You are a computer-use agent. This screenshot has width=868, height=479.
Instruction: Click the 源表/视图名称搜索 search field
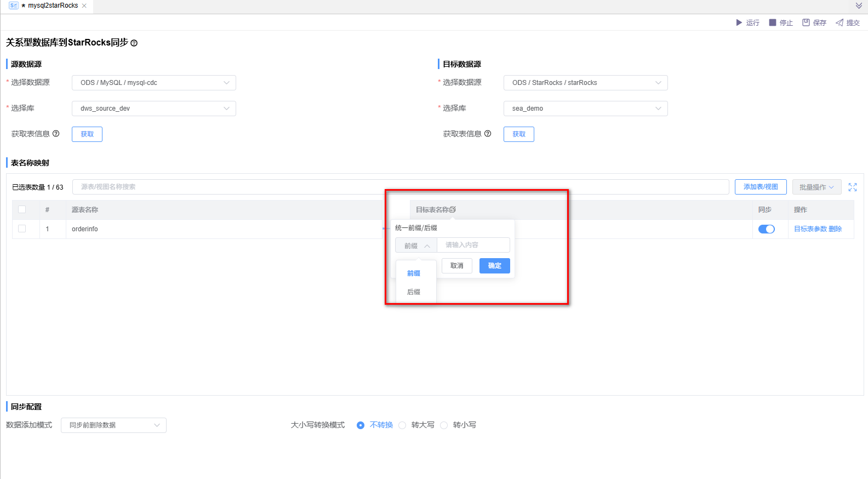[x=400, y=187]
